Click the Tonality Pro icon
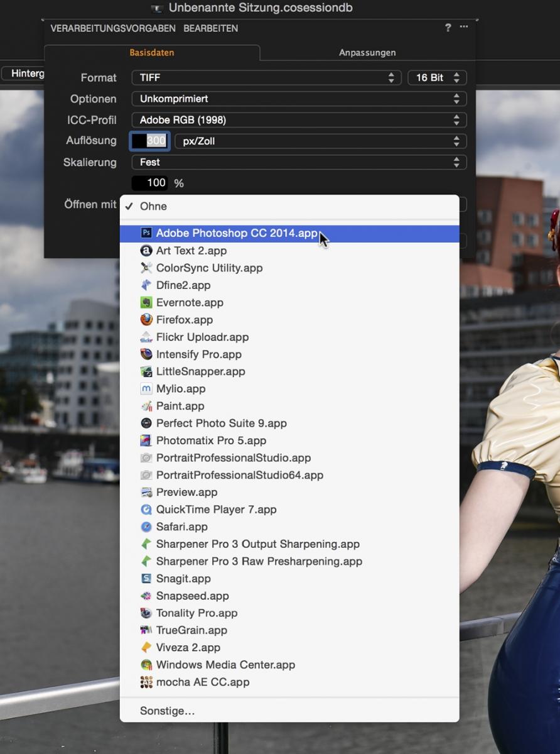Image resolution: width=560 pixels, height=754 pixels. coord(146,613)
